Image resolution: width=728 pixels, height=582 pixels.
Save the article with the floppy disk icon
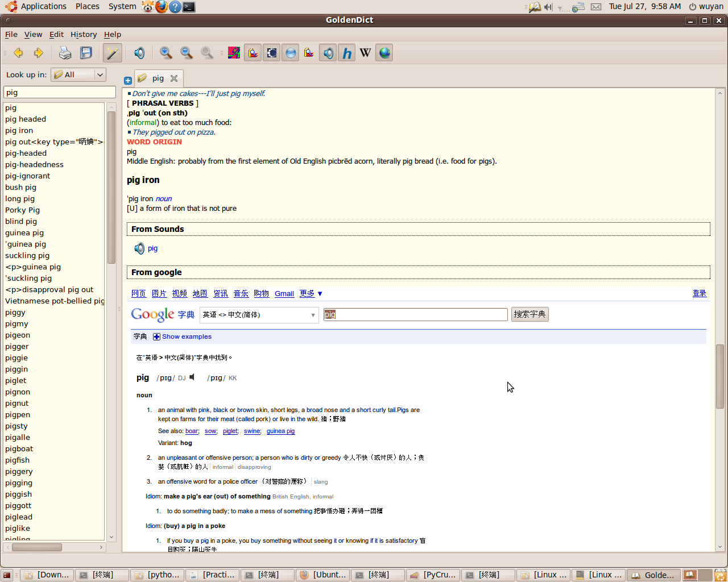click(x=86, y=53)
